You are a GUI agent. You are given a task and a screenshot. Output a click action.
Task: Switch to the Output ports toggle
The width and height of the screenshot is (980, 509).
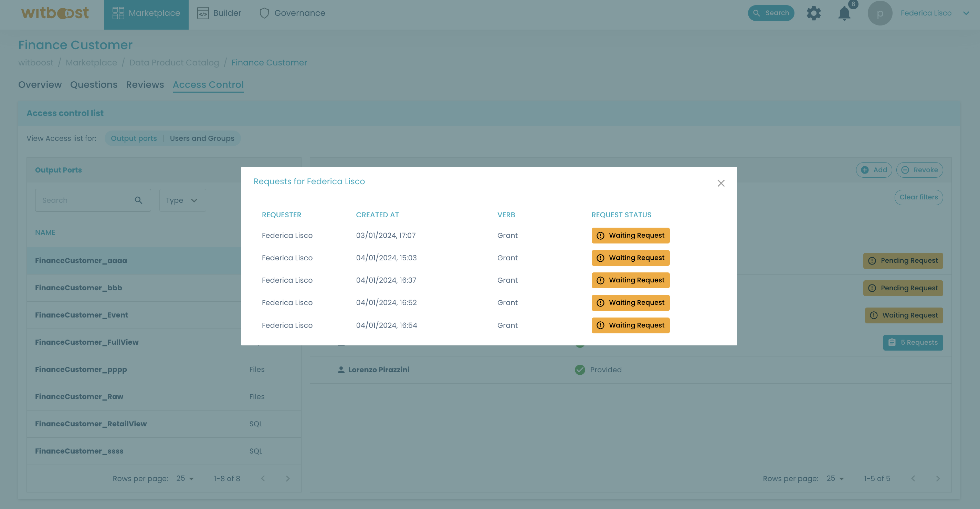[x=134, y=138]
